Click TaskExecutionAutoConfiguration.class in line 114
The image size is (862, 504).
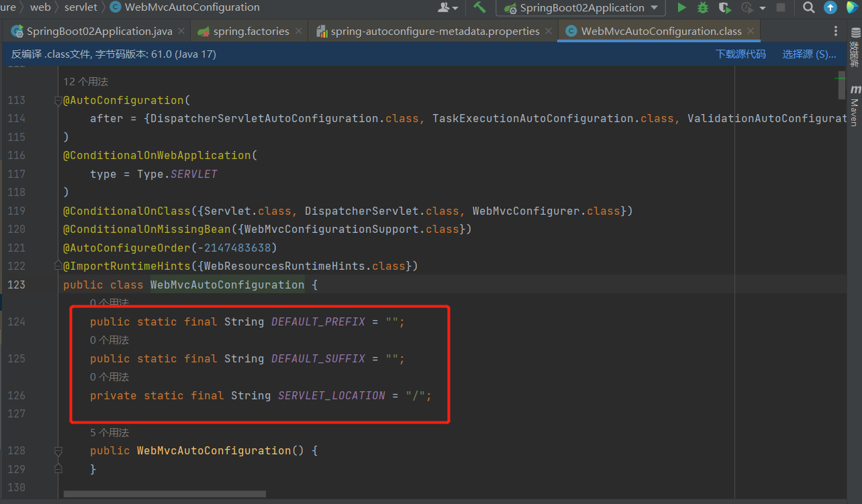coord(553,118)
